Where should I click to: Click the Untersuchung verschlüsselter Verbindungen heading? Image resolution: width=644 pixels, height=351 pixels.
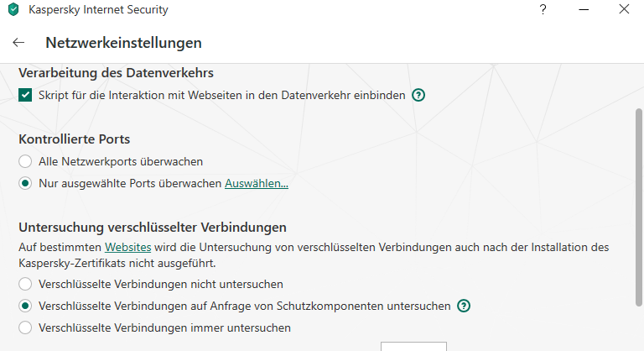click(x=153, y=228)
